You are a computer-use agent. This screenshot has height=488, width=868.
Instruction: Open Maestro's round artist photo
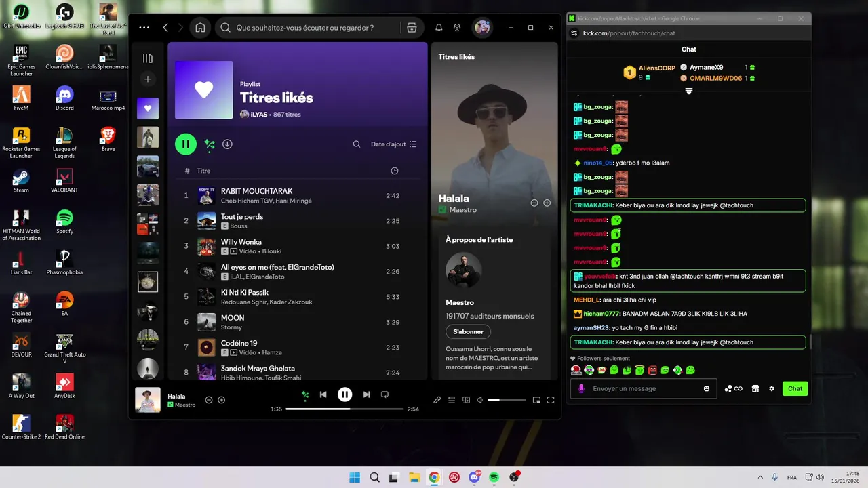pyautogui.click(x=464, y=270)
